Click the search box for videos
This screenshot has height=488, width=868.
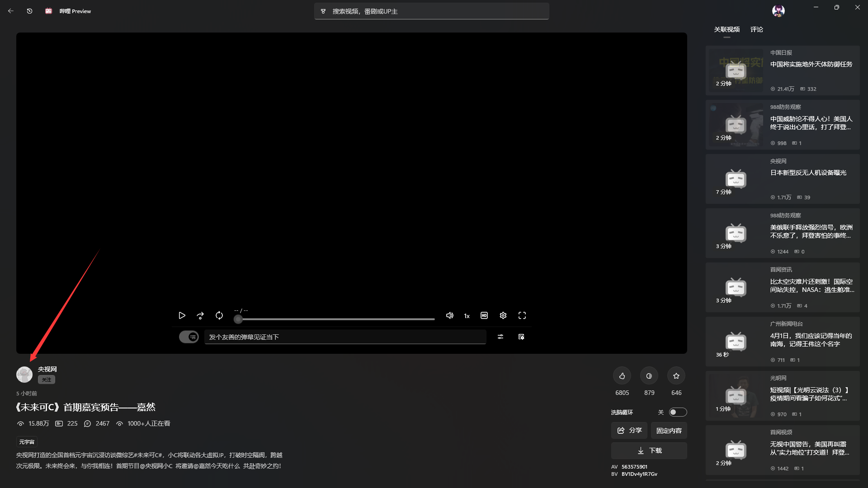click(432, 11)
